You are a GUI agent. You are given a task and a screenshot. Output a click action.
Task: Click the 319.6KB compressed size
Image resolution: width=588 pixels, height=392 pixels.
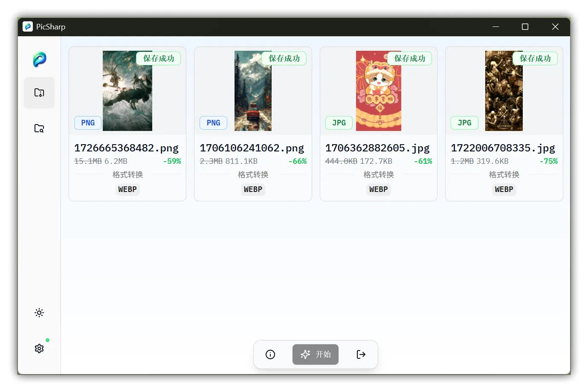[x=492, y=161]
